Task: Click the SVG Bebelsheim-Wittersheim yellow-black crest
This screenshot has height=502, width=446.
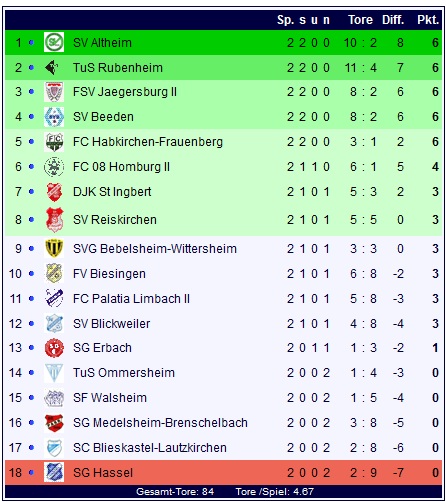Action: click(54, 248)
